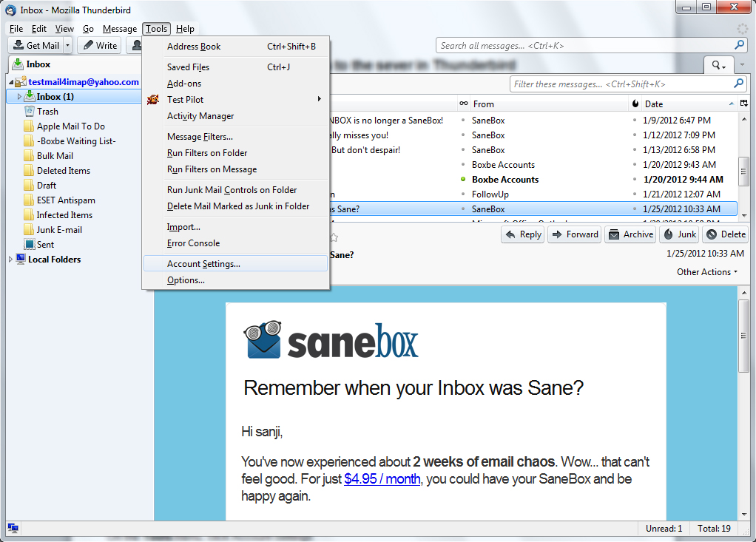Image resolution: width=756 pixels, height=542 pixels.
Task: Select Add-ons from Tools menu
Action: 236,84
